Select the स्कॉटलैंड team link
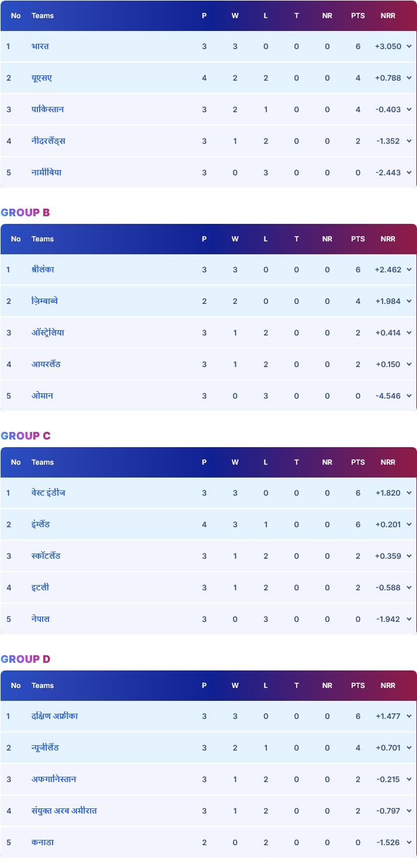The width and height of the screenshot is (417, 868). click(46, 556)
